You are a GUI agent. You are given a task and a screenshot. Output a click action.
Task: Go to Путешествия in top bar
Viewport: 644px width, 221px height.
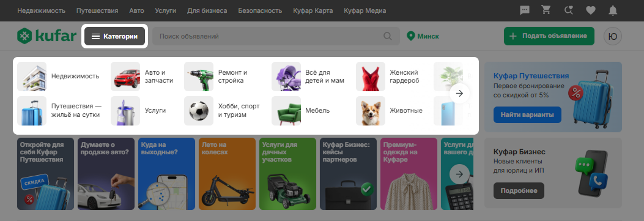tap(97, 10)
